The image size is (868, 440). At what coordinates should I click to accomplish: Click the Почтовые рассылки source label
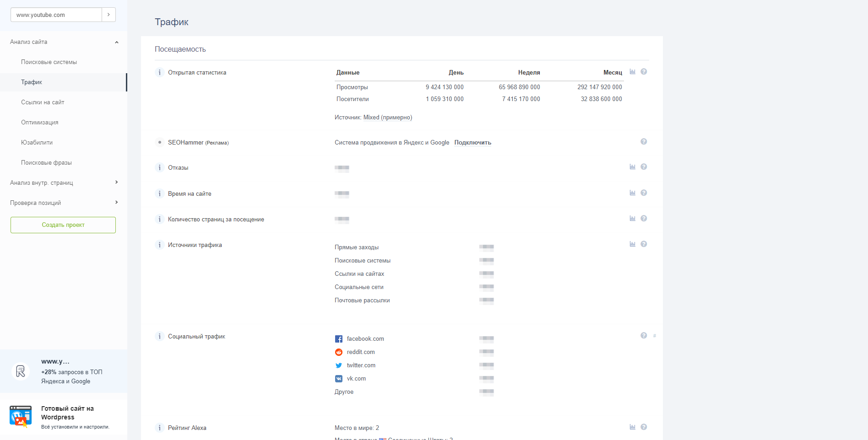[x=362, y=300]
